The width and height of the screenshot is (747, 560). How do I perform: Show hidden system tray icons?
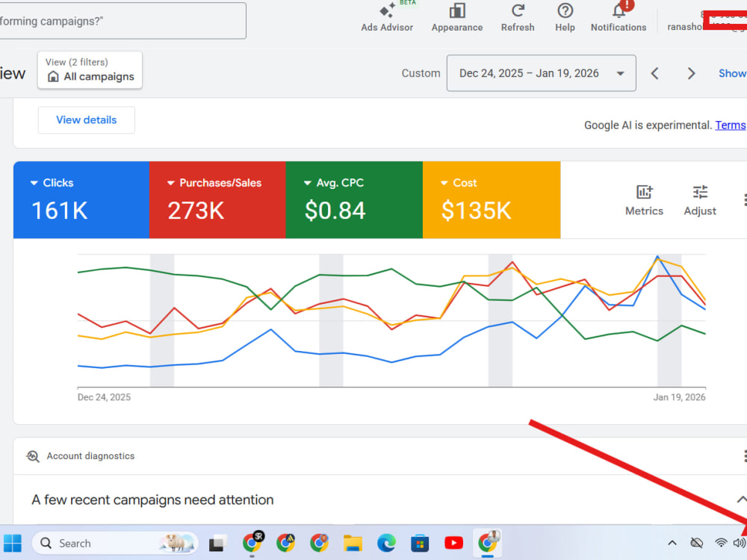click(x=672, y=543)
